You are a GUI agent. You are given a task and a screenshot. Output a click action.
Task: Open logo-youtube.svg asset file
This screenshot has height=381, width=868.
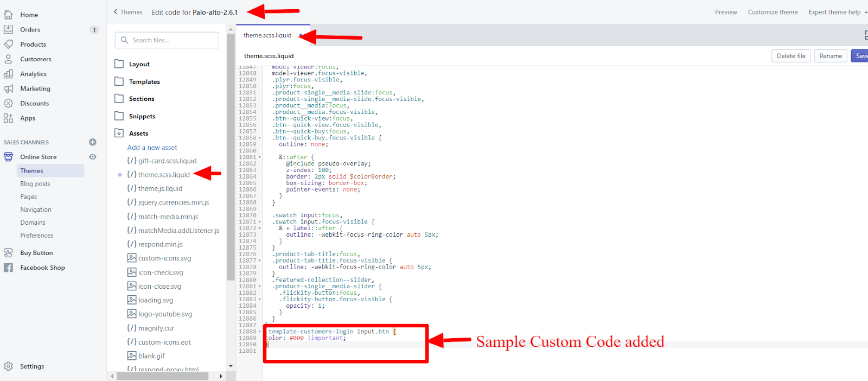pos(165,314)
